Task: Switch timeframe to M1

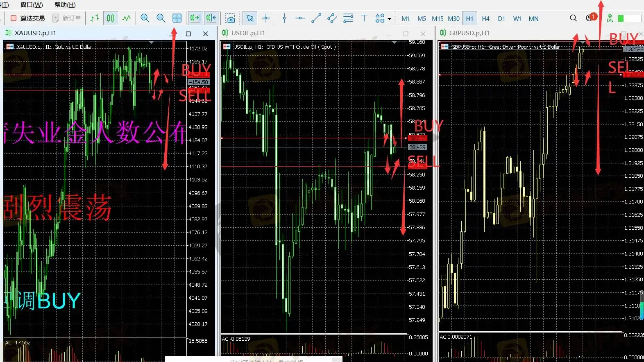Action: (x=406, y=18)
